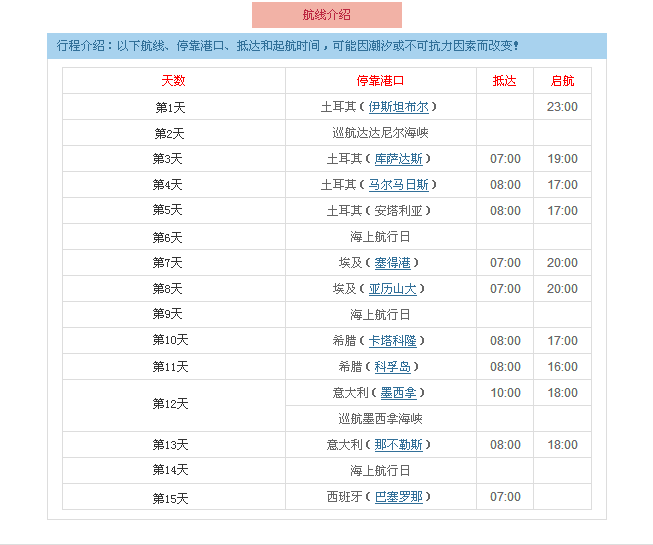Click the 第3天 row label

coord(167,159)
